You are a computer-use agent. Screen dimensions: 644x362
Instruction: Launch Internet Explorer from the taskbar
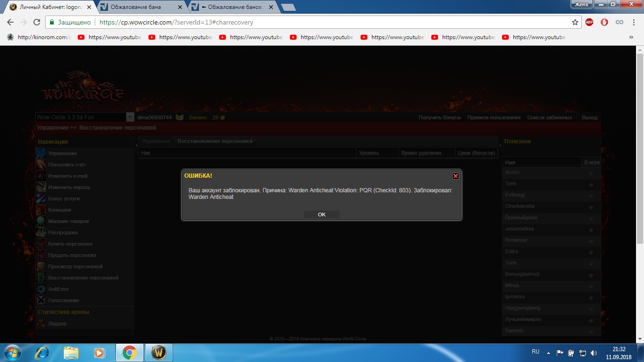(x=42, y=353)
